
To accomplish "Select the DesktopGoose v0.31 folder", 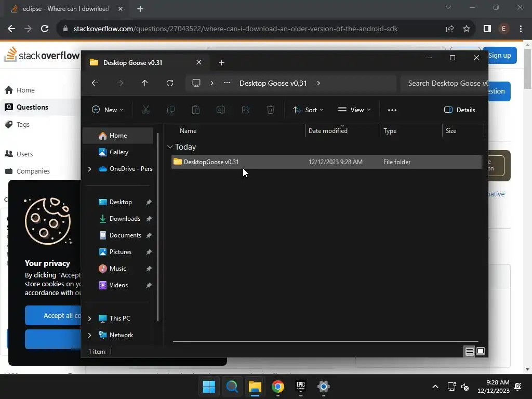I will 327,162.
